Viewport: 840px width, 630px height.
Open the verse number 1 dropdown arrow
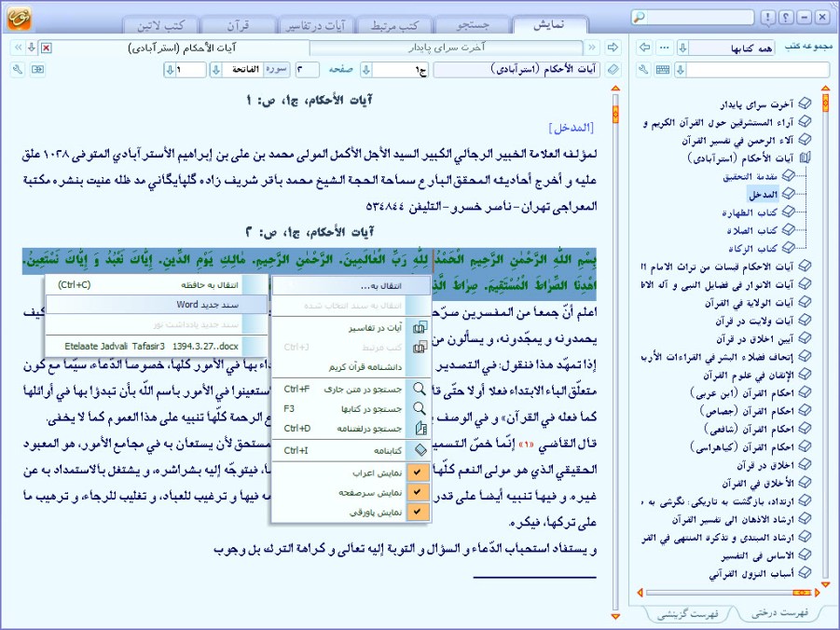(170, 70)
